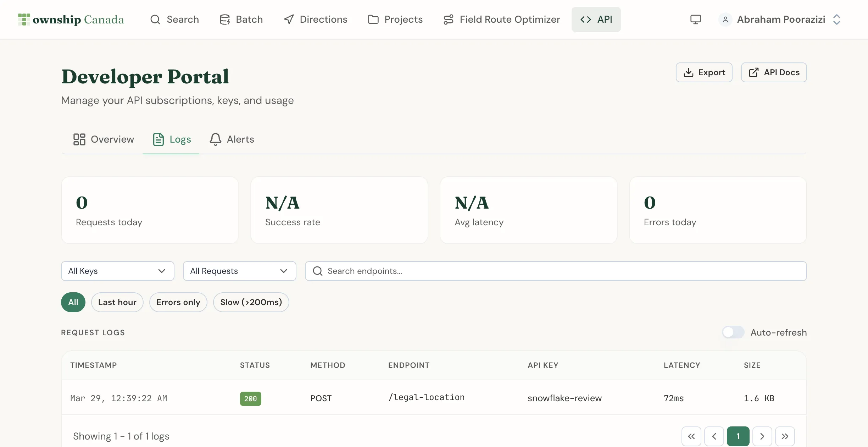Select the All filter chip
This screenshot has height=447, width=868.
[x=73, y=302]
